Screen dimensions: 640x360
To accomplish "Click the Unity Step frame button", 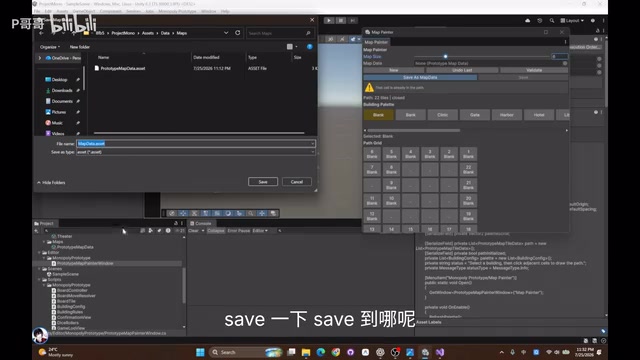I will click(x=352, y=20).
